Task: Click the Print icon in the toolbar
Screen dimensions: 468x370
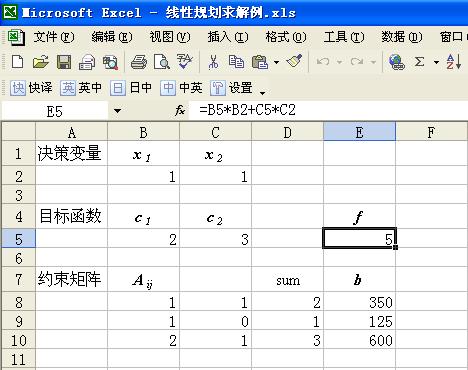Action: click(x=139, y=62)
